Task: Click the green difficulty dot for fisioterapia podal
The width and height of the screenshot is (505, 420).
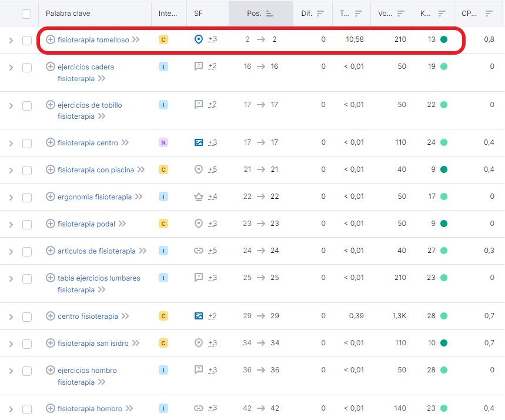Action: (x=444, y=224)
